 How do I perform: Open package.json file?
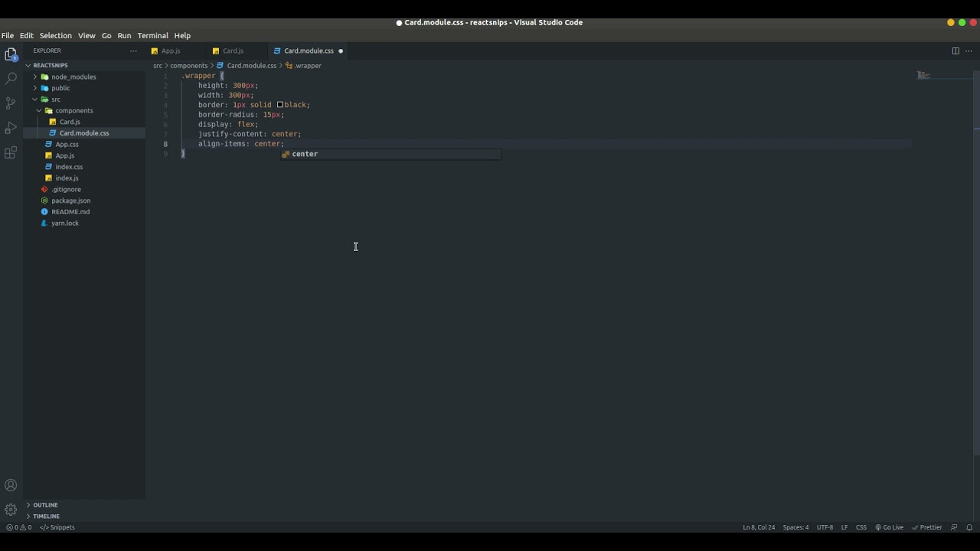tap(84, 201)
